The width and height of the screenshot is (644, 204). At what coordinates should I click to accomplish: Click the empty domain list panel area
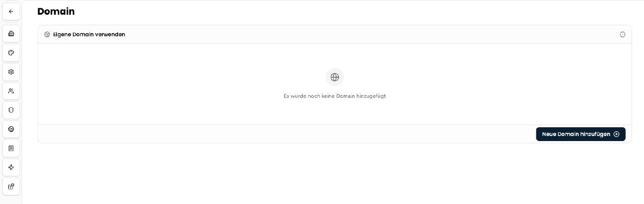334,84
